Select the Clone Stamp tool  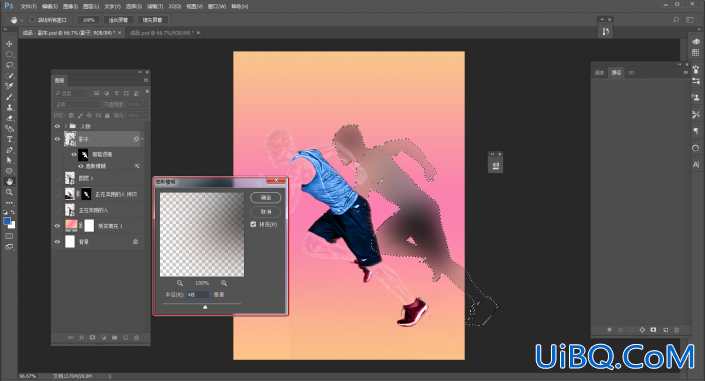click(x=9, y=108)
